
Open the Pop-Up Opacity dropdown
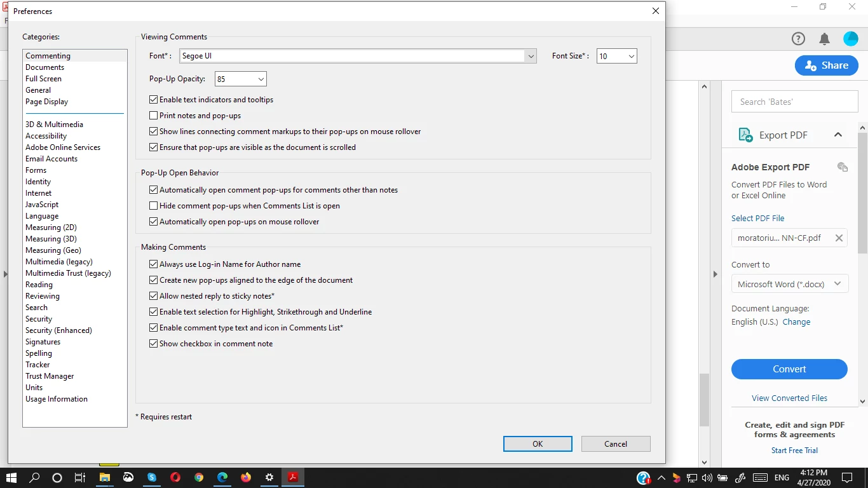coord(240,79)
